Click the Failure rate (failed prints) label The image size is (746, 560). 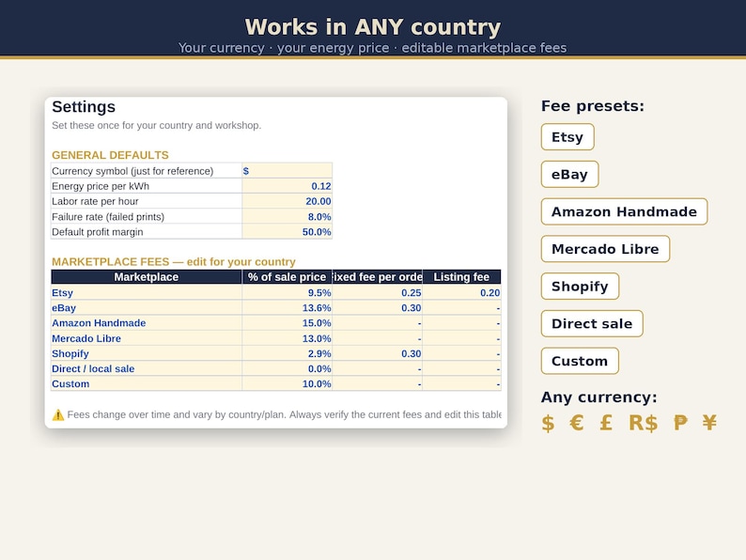[x=108, y=216]
